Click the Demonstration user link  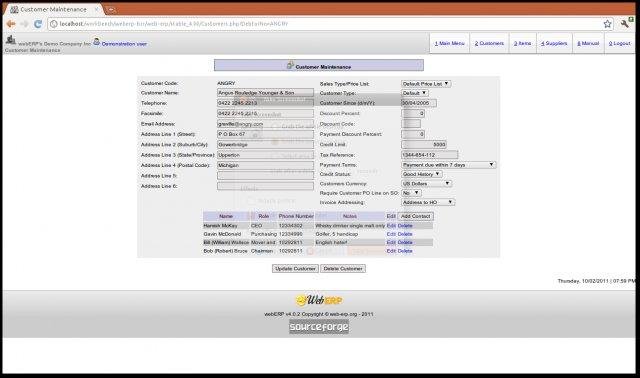click(x=124, y=44)
